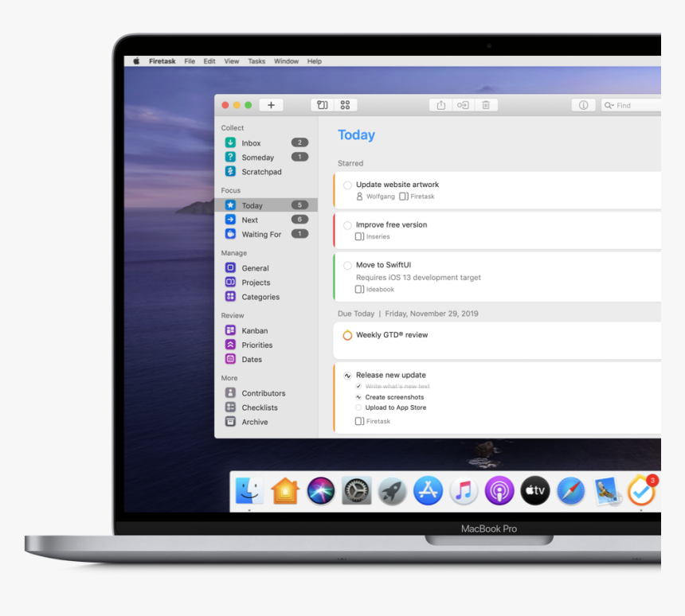This screenshot has width=685, height=616.
Task: Complete the Weekly GTD review task
Action: (x=347, y=335)
